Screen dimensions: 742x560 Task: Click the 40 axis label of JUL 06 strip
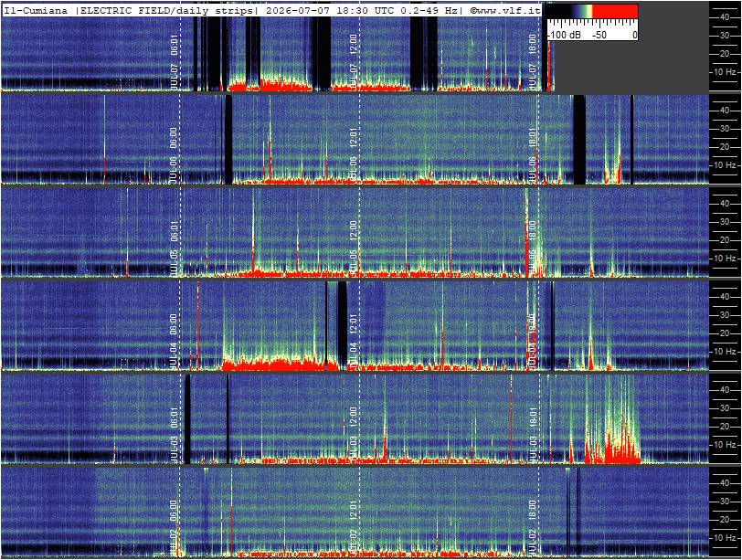725,111
